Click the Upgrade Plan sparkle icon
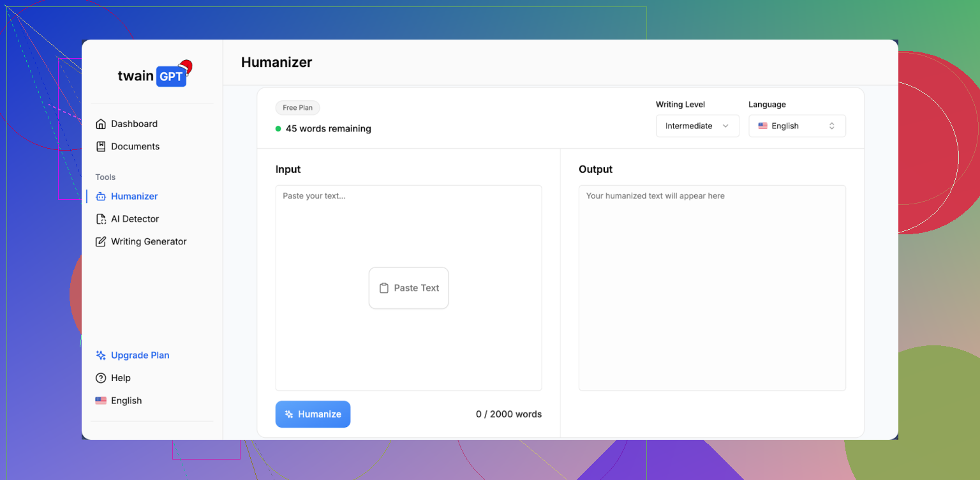Screen dimensions: 980x480 coord(101,356)
